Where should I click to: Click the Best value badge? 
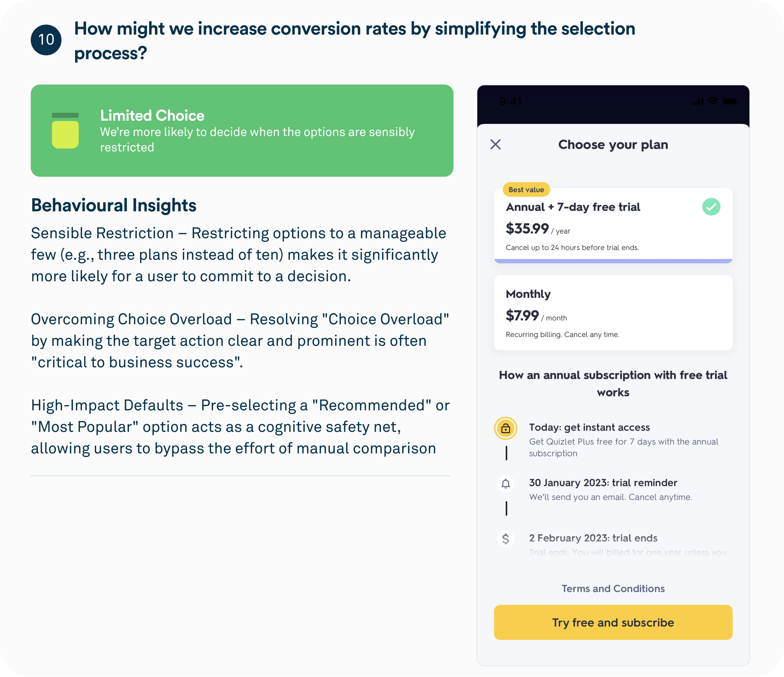526,190
